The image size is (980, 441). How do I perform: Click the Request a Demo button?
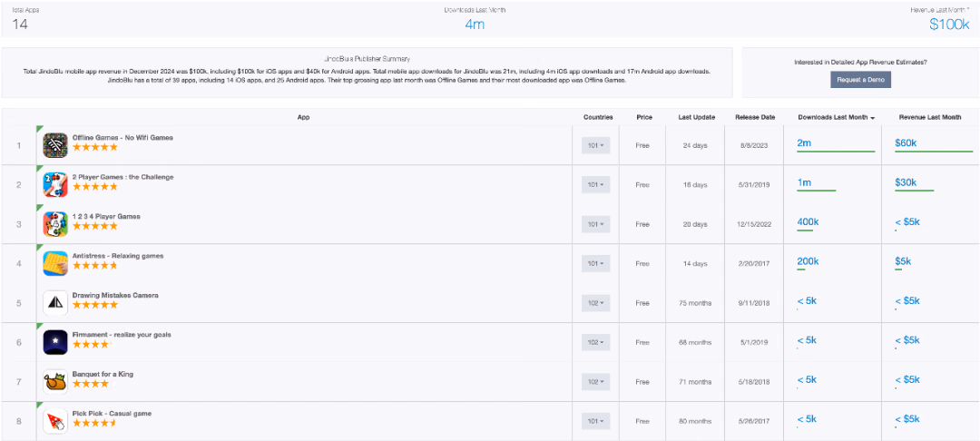[860, 80]
